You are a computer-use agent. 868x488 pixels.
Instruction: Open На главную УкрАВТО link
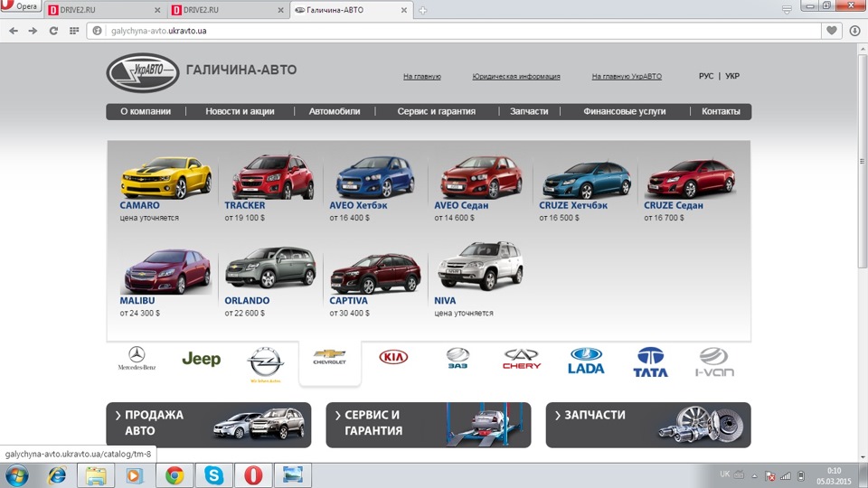coord(627,76)
